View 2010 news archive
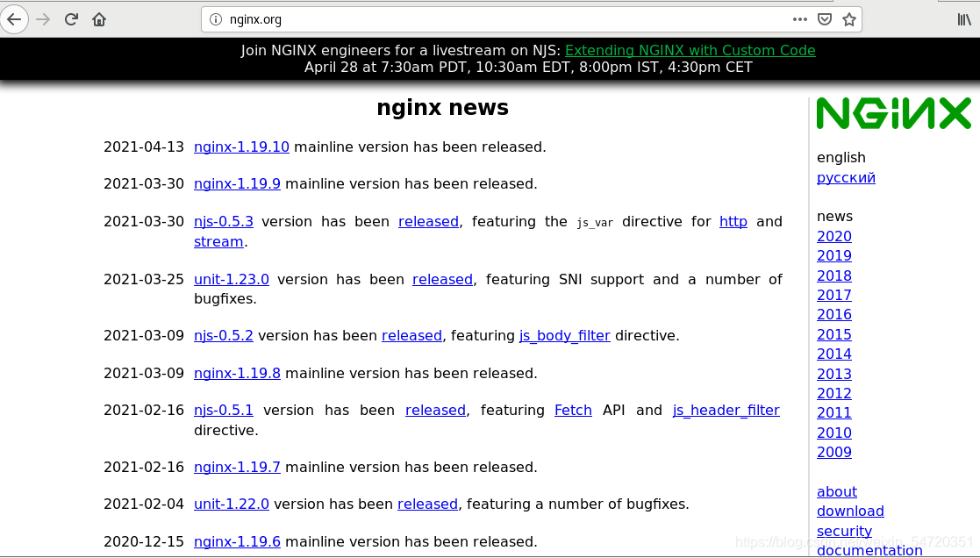 point(834,433)
